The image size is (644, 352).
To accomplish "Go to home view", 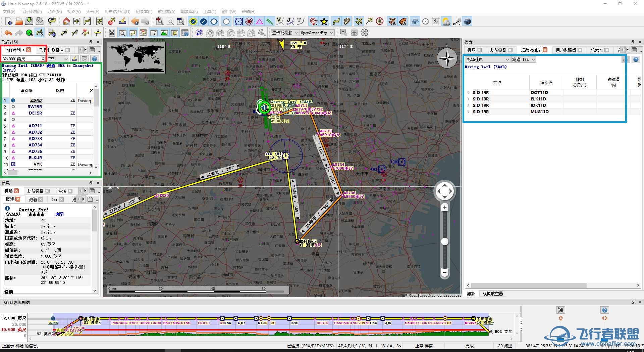I will click(x=66, y=21).
